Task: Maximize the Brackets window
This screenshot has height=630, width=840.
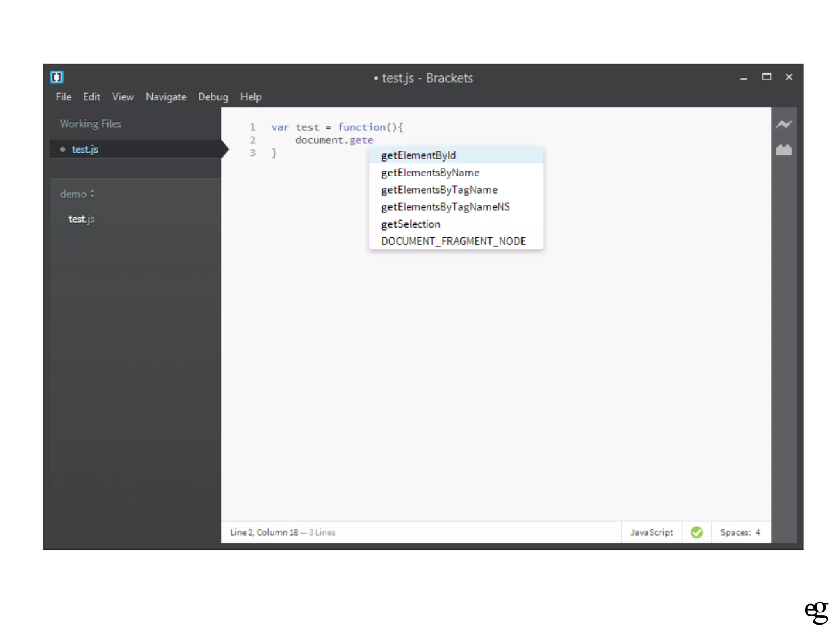Action: (x=766, y=77)
